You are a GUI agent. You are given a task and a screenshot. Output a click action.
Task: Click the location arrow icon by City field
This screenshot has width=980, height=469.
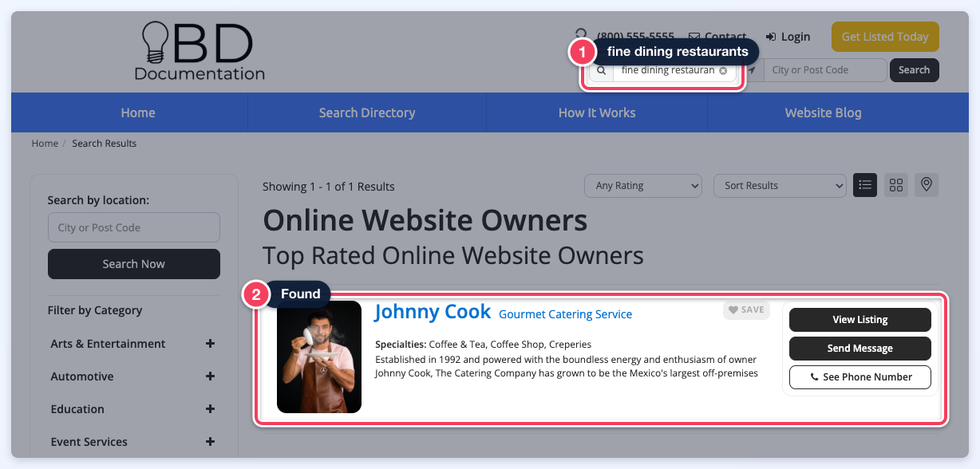[x=751, y=70]
